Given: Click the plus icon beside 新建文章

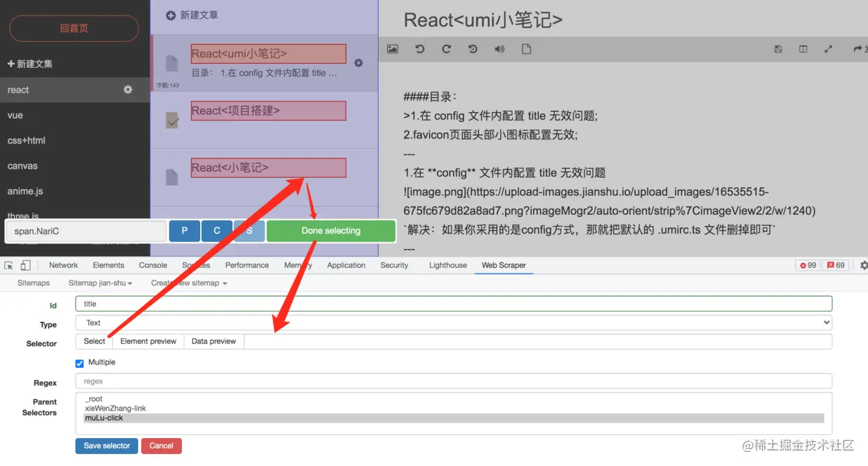Looking at the screenshot, I should pos(171,15).
